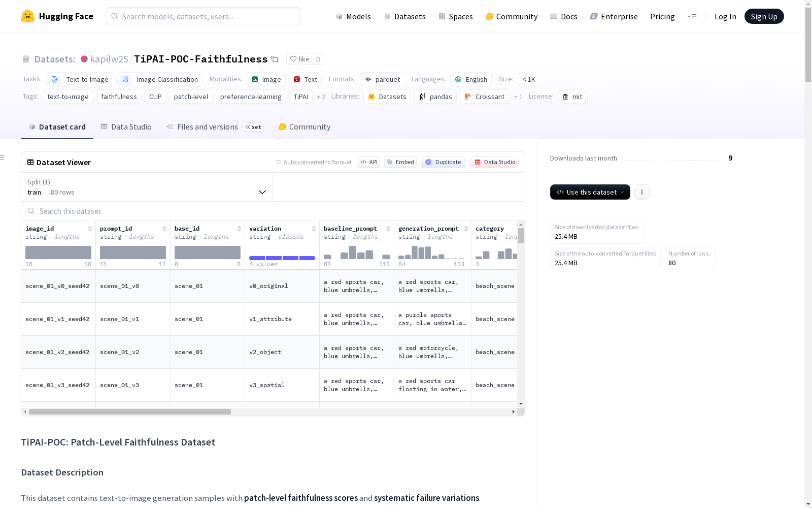Image resolution: width=812 pixels, height=508 pixels.
Task: Click the English language tag
Action: point(471,79)
